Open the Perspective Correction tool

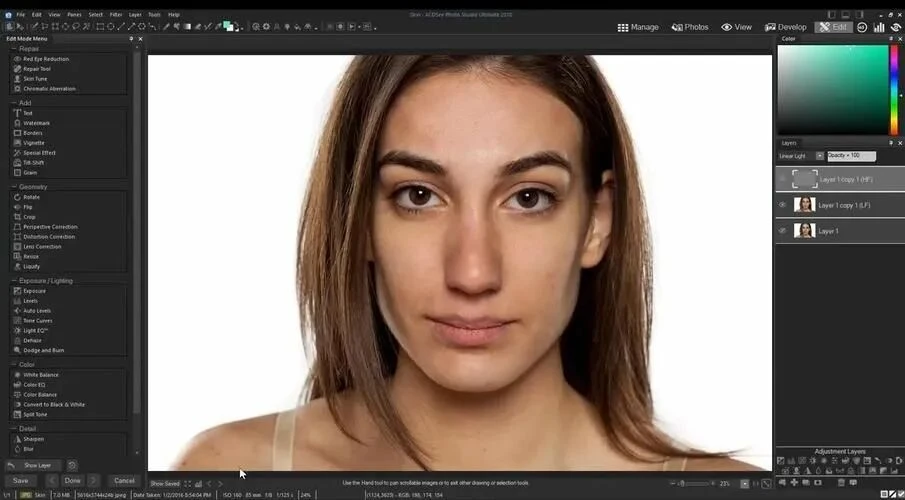pos(48,227)
